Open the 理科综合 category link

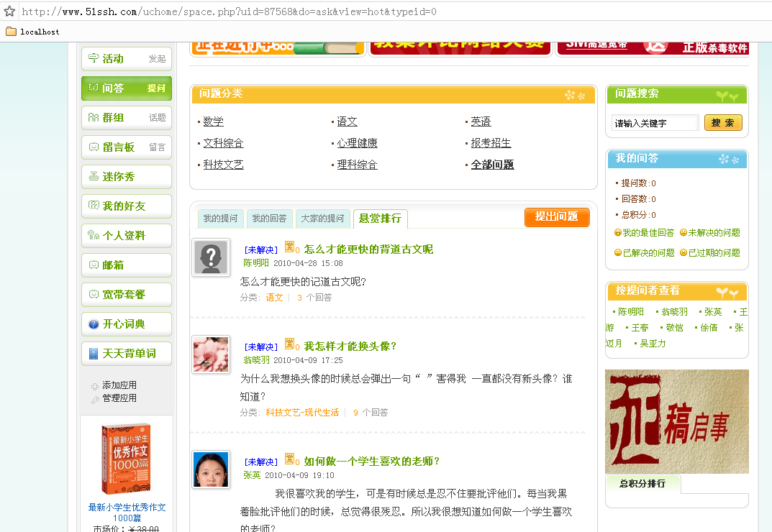(358, 165)
